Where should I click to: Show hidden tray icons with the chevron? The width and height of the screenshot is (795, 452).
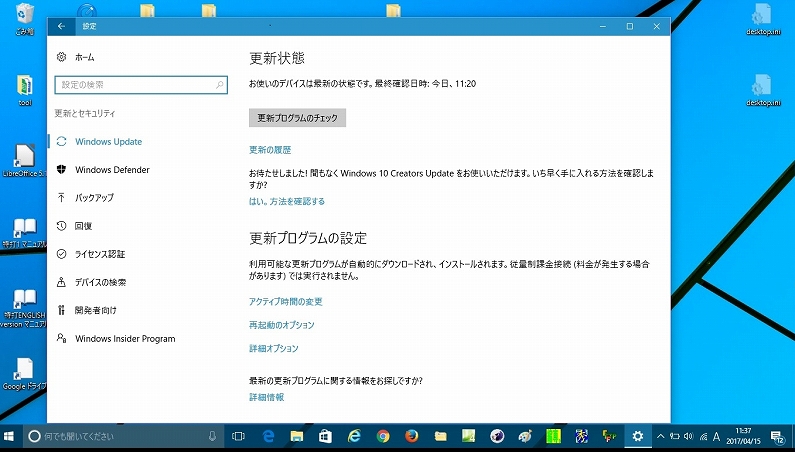[660, 436]
